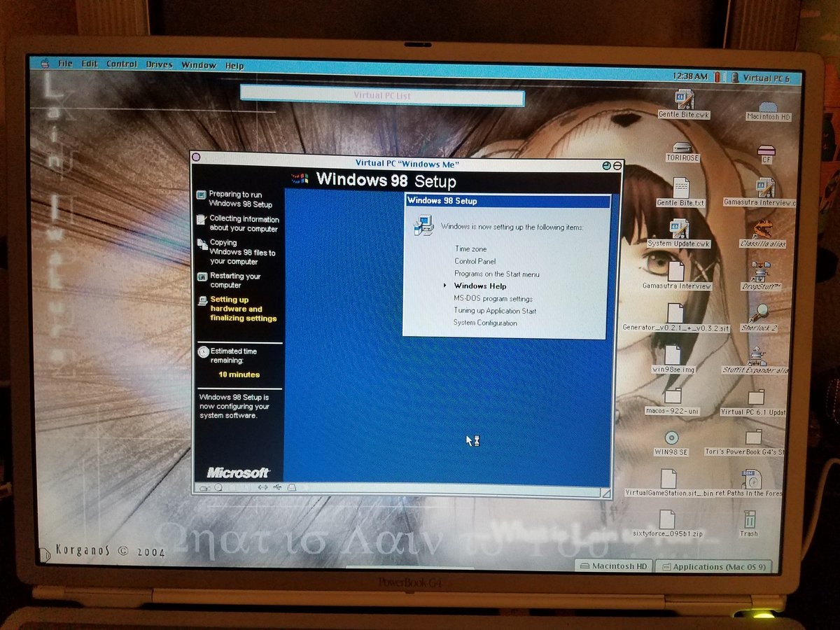Click the Copying Windows 98 files step
This screenshot has height=630, width=840.
coord(237,252)
